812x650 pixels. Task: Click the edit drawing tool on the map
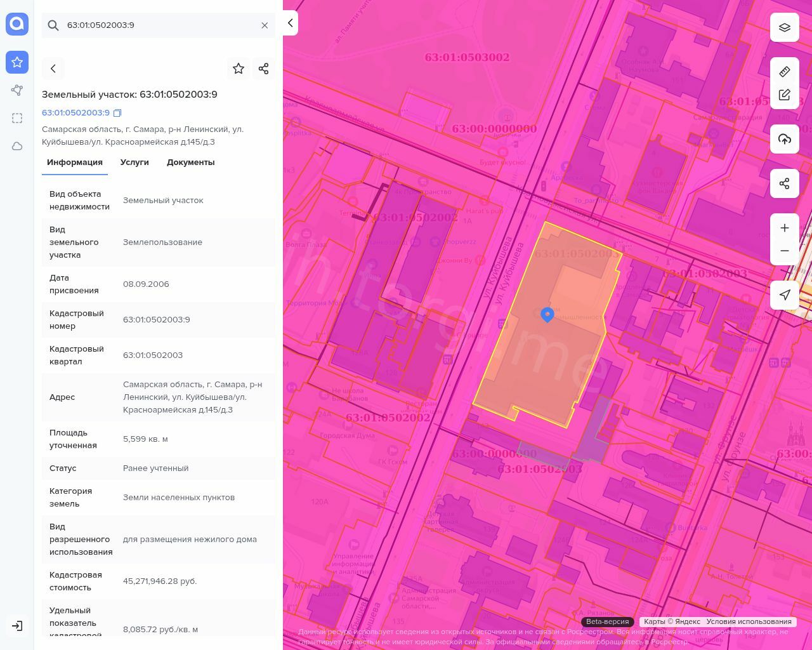pyautogui.click(x=785, y=95)
